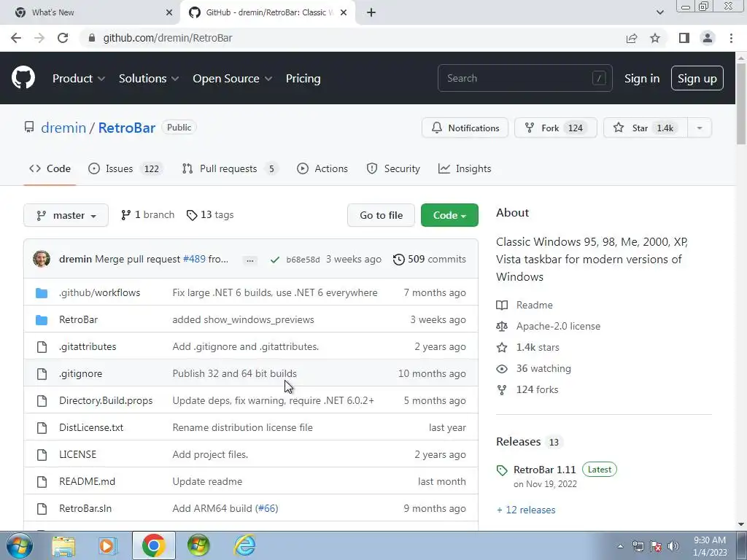Image resolution: width=747 pixels, height=560 pixels.
Task: Open the Directory.Build.props file
Action: pos(106,400)
